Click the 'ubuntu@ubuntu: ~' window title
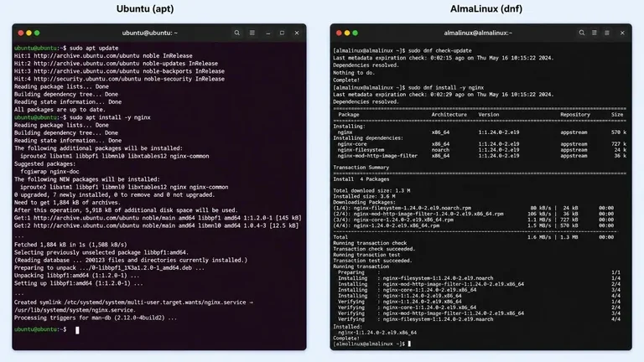 coord(150,33)
